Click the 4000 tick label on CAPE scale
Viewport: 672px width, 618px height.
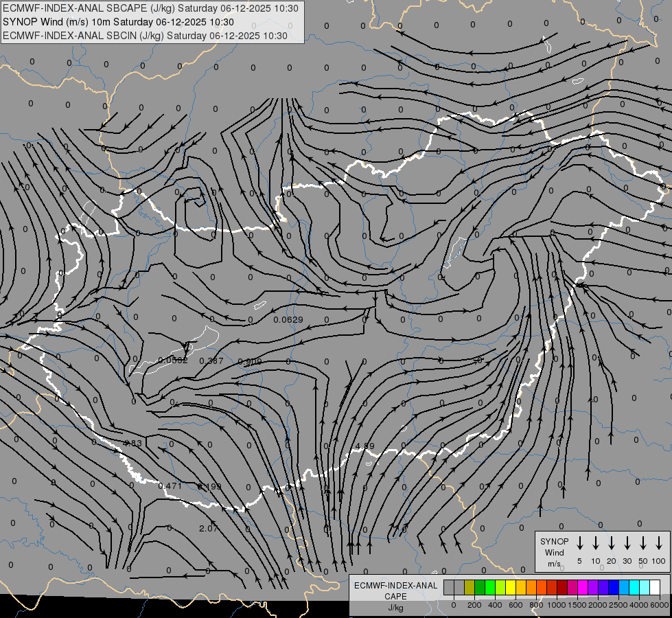pyautogui.click(x=639, y=605)
